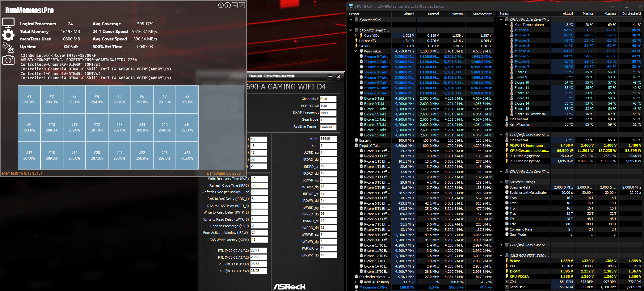Click the fan icon beside Gehäuse2
Screen dimensions: 644x291
[x=507, y=287]
